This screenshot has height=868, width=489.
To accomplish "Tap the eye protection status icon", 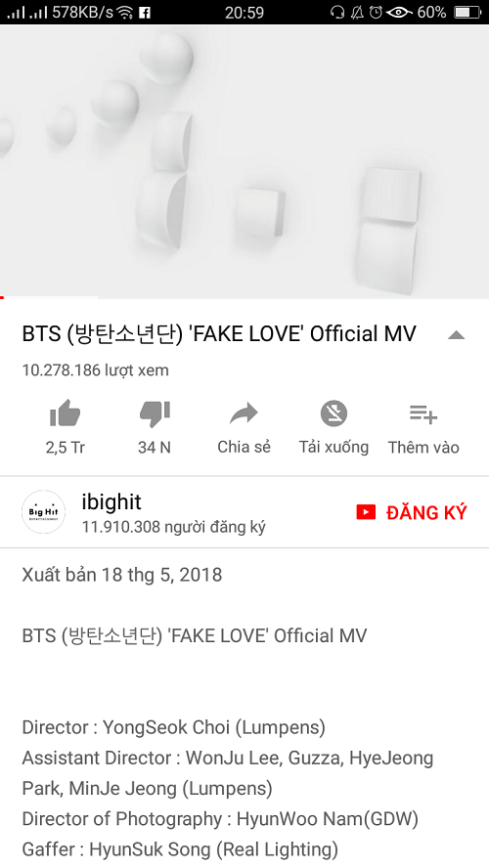I will 399,12.
